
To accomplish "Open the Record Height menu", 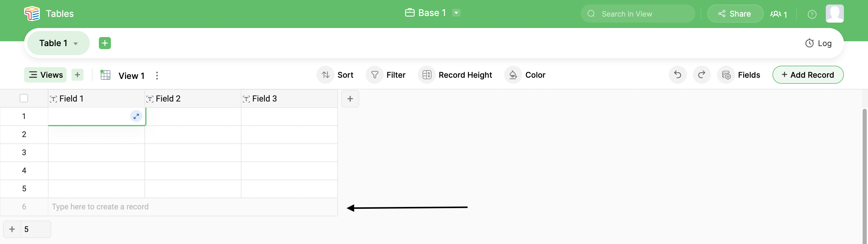I will point(455,75).
